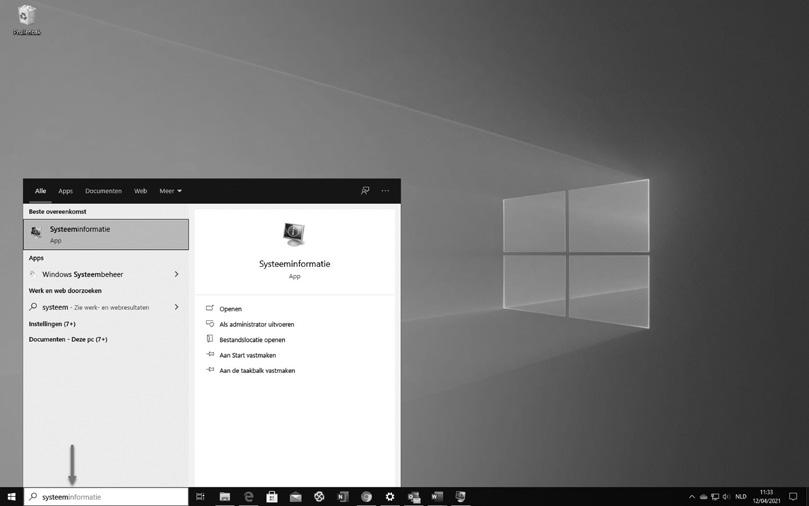Open the Recycle Bin desktop icon
Viewport: 809px width, 506px height.
[x=26, y=20]
